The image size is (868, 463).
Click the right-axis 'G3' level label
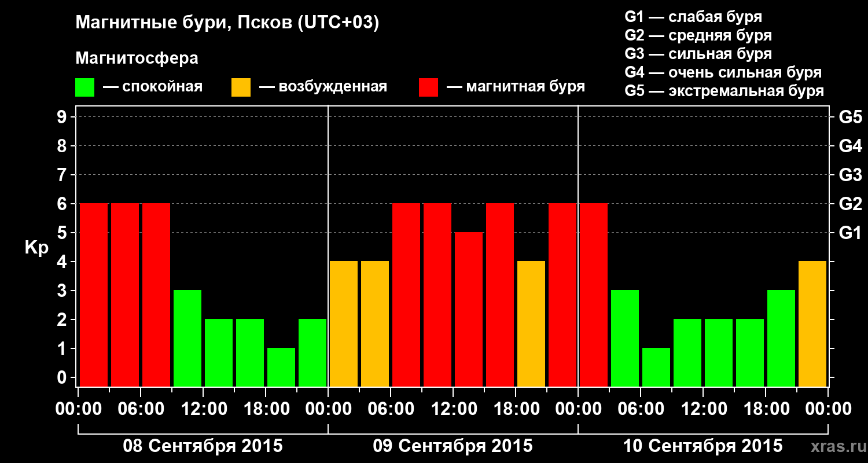(x=850, y=175)
